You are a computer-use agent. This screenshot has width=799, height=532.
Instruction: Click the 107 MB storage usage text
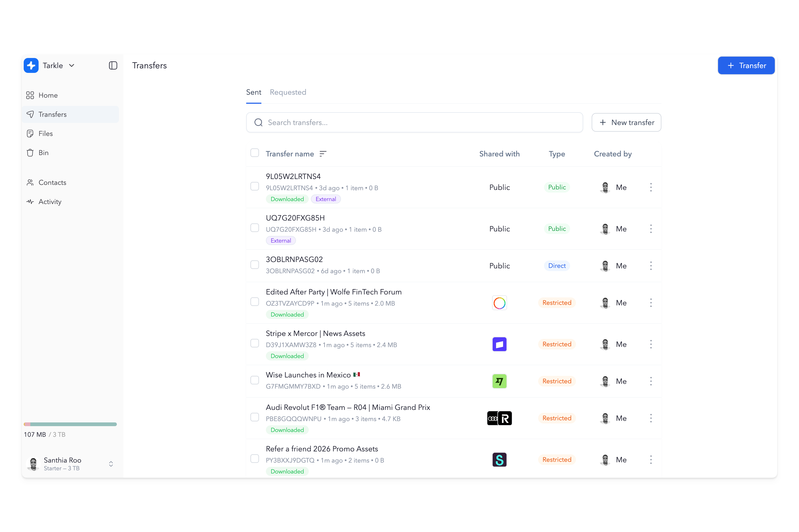pyautogui.click(x=35, y=435)
